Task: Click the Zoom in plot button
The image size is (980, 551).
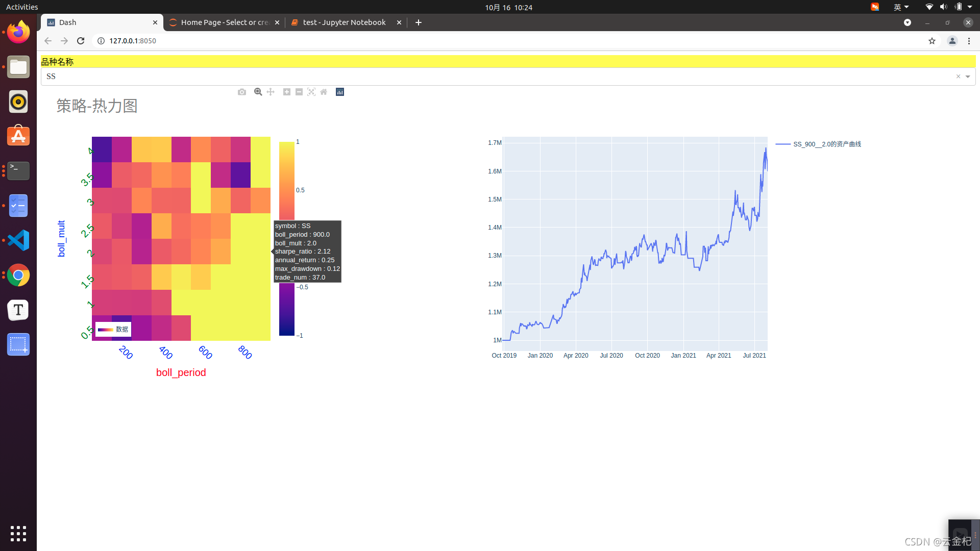Action: (287, 92)
